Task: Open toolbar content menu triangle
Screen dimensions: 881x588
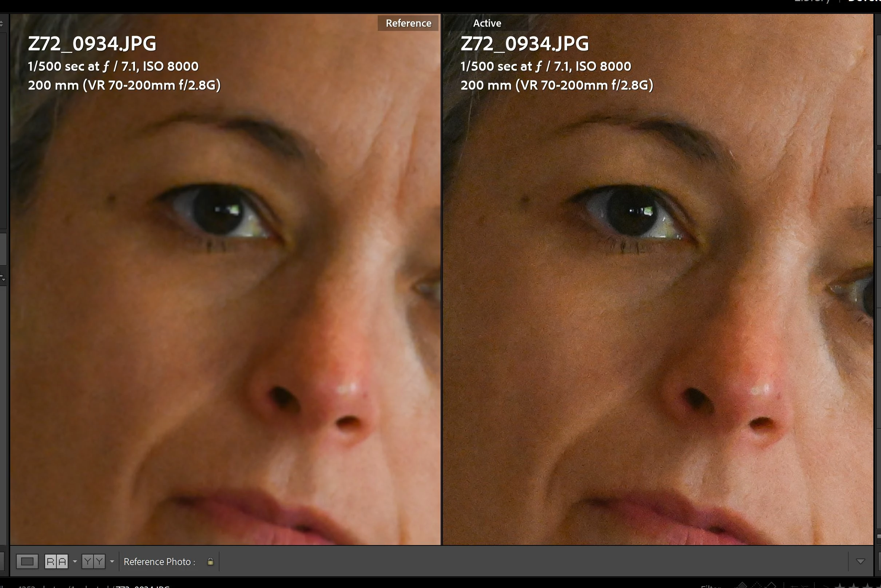Action: pyautogui.click(x=860, y=561)
